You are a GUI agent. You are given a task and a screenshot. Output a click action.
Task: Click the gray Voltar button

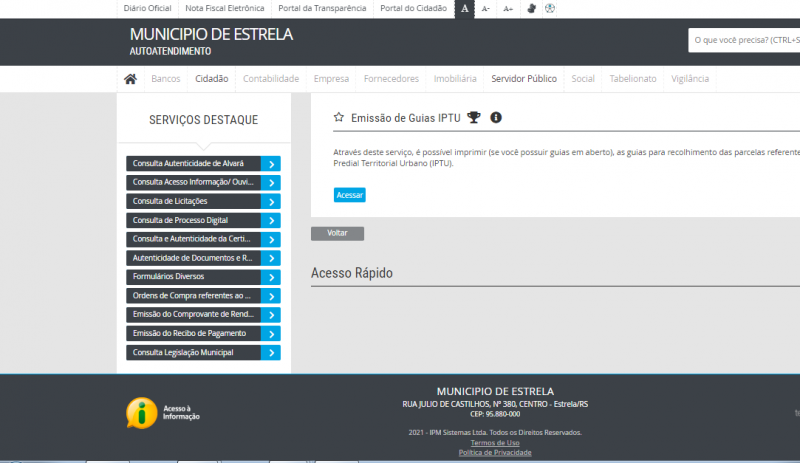click(x=337, y=233)
